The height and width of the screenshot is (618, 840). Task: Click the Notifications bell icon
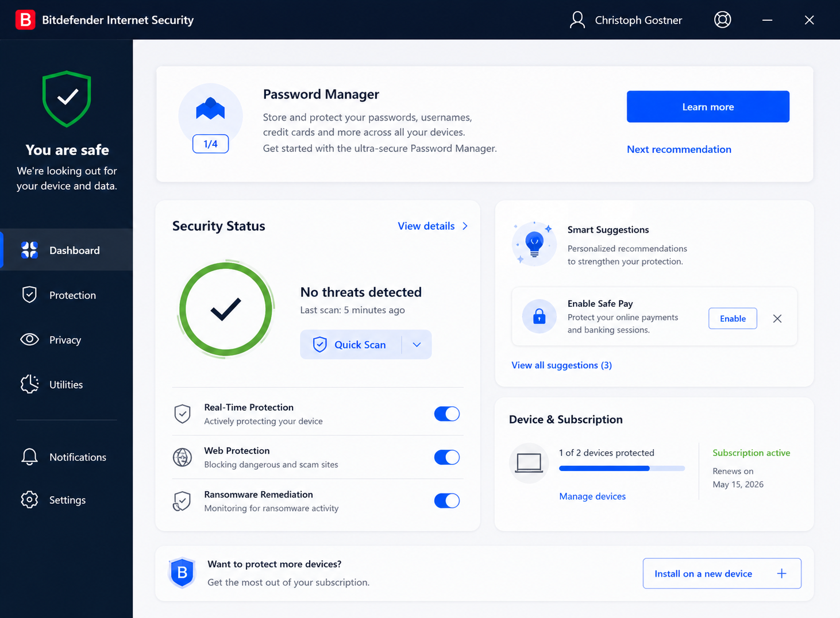[29, 457]
